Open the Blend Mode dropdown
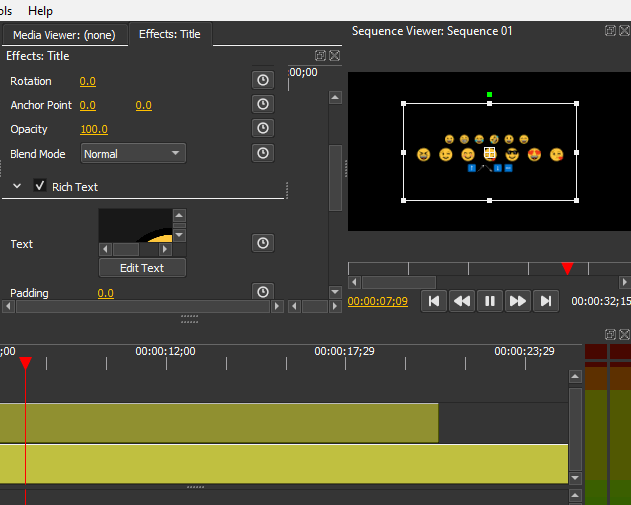Image resolution: width=631 pixels, height=505 pixels. [x=133, y=153]
